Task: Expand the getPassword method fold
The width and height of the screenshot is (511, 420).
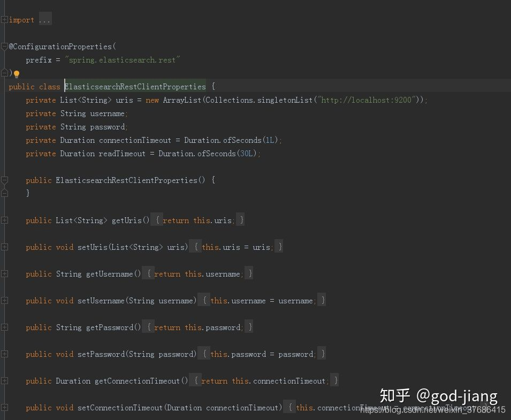Action: [4, 327]
